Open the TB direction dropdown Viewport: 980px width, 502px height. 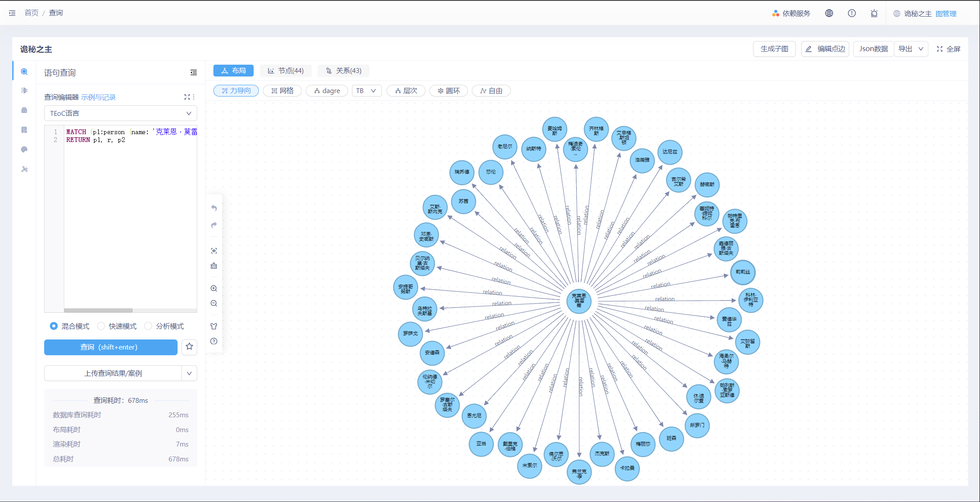366,91
